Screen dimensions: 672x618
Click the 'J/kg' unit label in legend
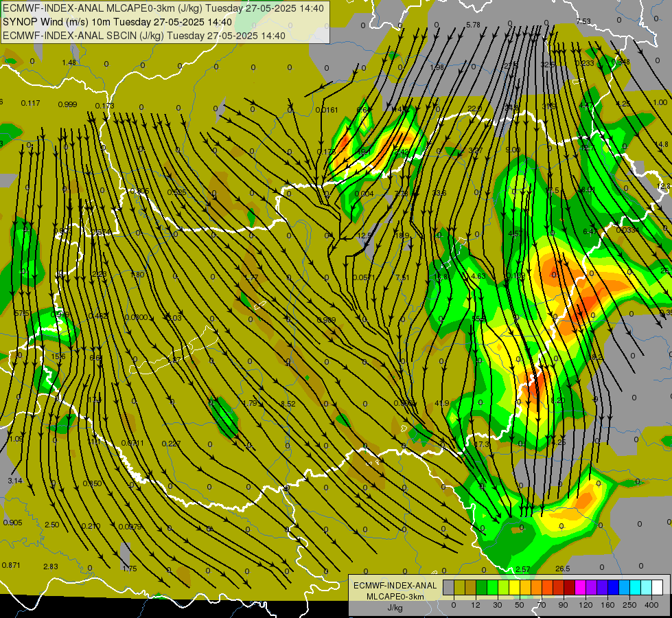(x=395, y=608)
